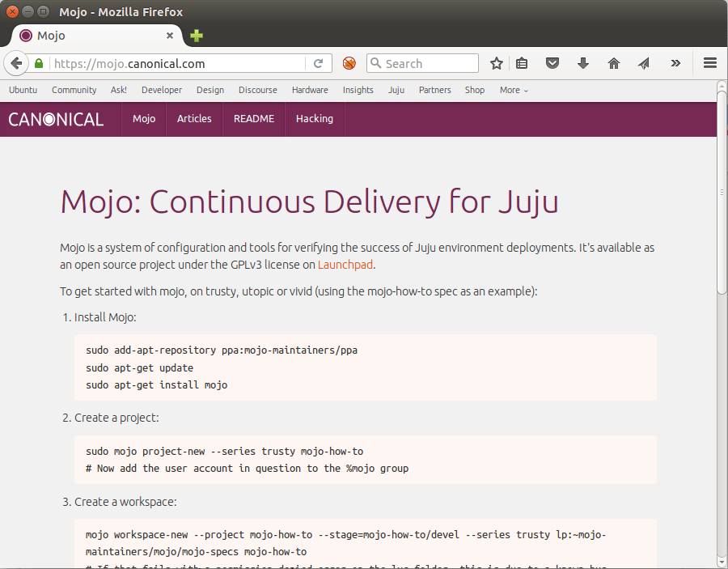
Task: Click the scrollbar down arrow
Action: [722, 563]
